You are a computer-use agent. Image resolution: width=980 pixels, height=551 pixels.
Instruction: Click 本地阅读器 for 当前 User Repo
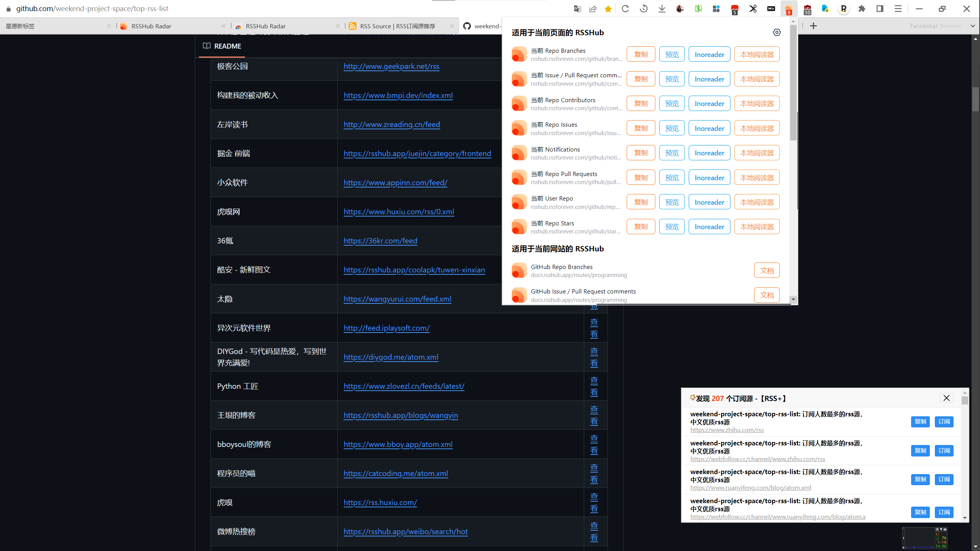click(756, 202)
